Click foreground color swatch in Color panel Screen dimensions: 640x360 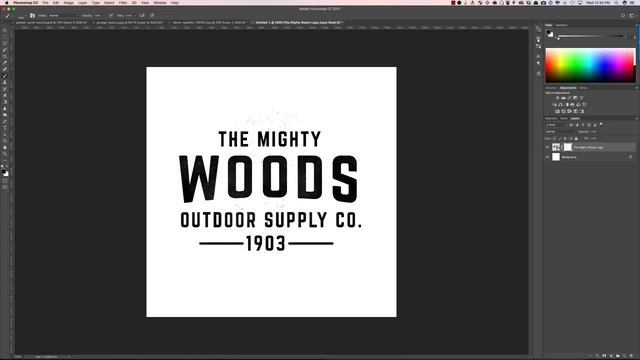point(548,32)
